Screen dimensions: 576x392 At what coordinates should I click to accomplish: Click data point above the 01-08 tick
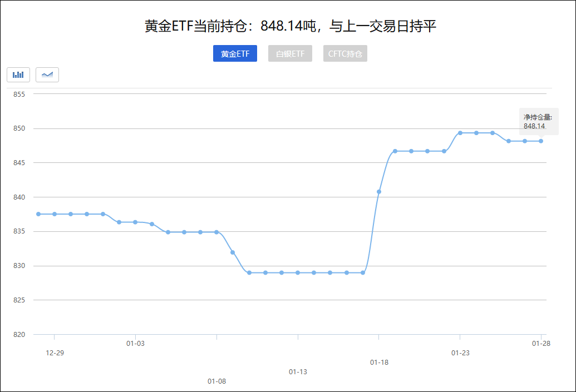coord(216,232)
